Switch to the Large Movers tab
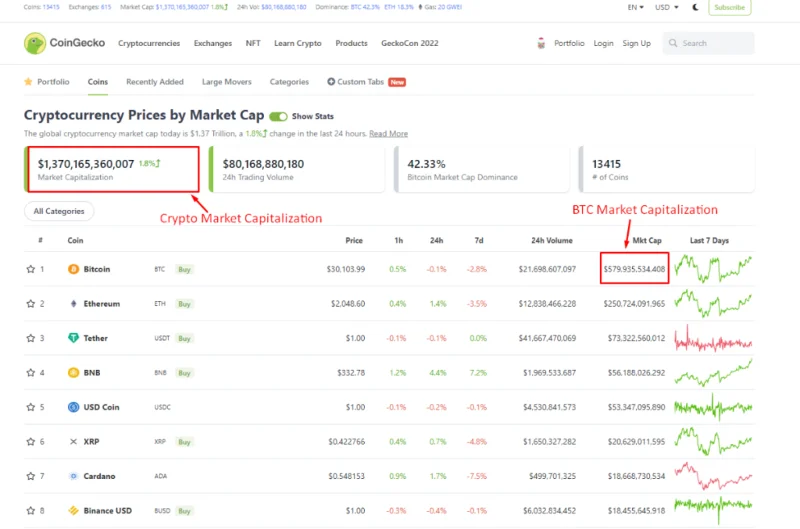This screenshot has width=800, height=529. click(227, 82)
